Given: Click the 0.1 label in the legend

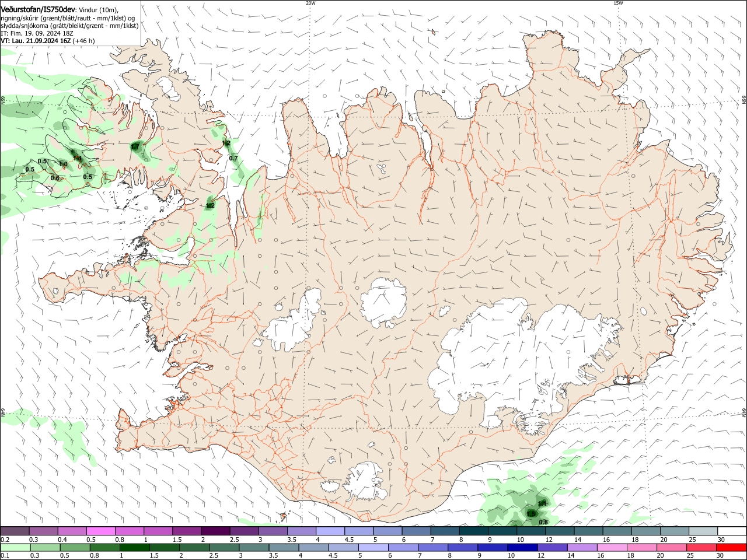Looking at the screenshot, I should 5,555.
